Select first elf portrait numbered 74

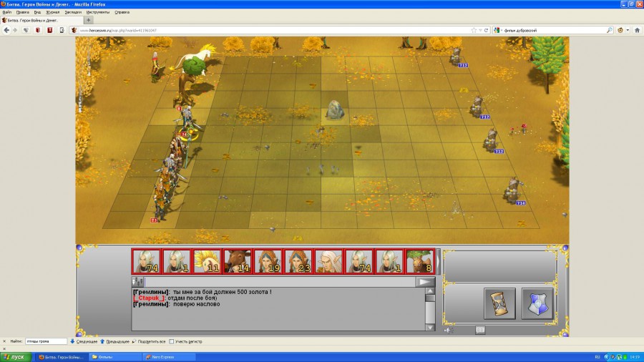click(146, 261)
